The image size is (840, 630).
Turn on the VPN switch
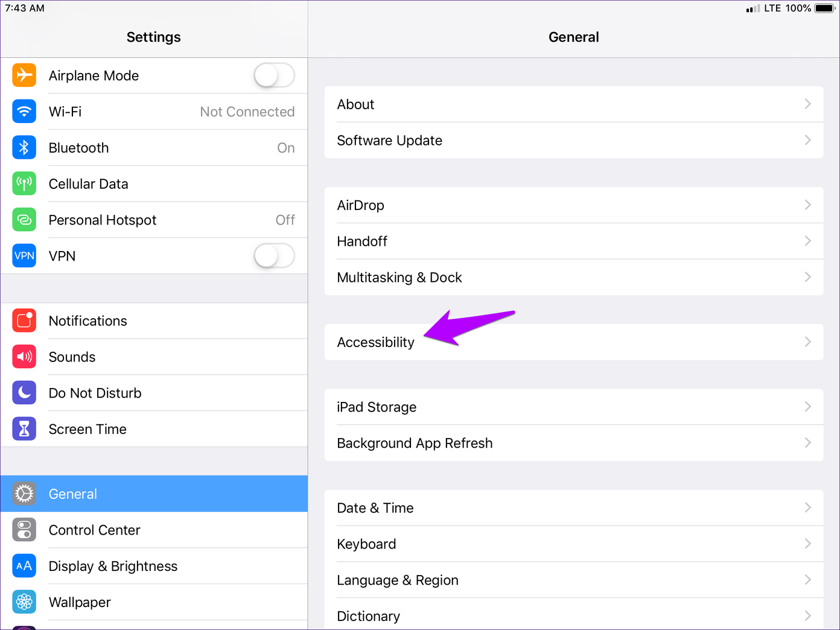tap(274, 256)
